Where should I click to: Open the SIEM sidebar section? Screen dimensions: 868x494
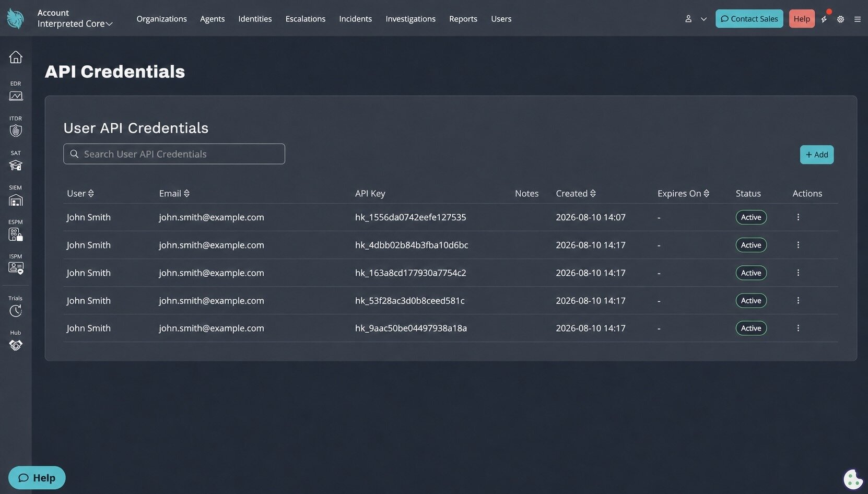point(16,196)
